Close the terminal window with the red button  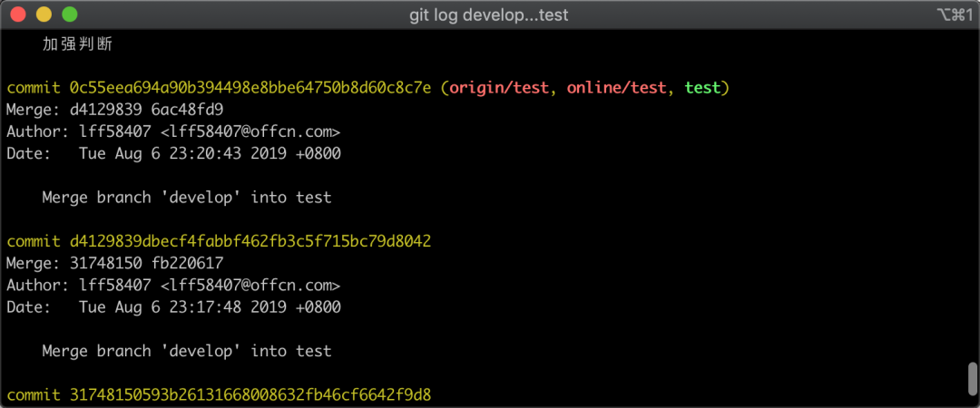tap(19, 15)
